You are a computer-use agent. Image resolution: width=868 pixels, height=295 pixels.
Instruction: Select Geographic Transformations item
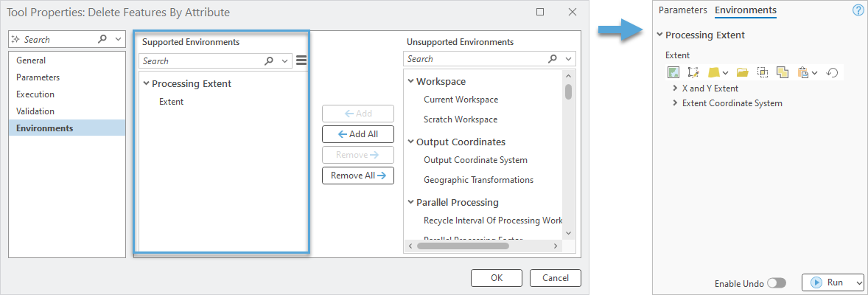pos(478,180)
